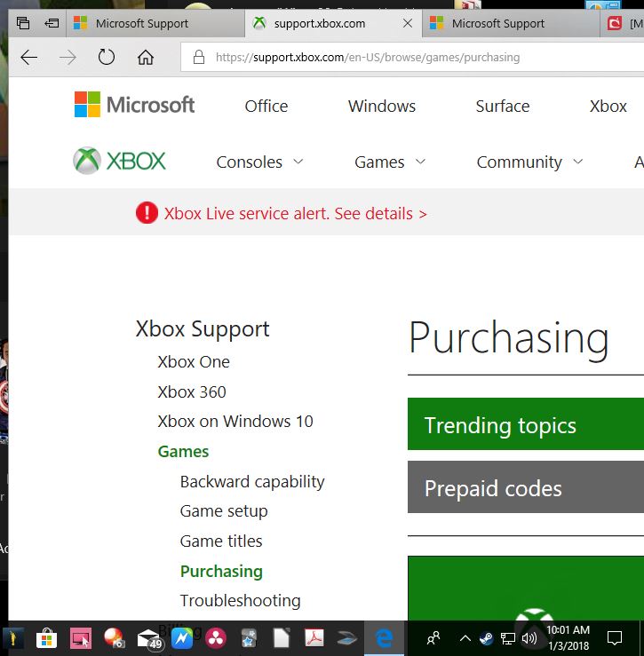Reload the page with the refresh icon
This screenshot has height=656, width=644.
pos(106,57)
